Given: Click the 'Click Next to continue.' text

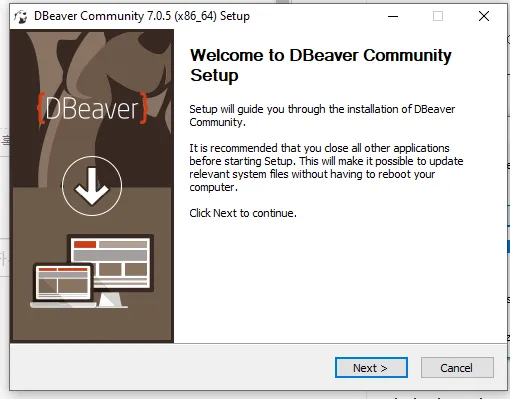Looking at the screenshot, I should click(x=243, y=213).
